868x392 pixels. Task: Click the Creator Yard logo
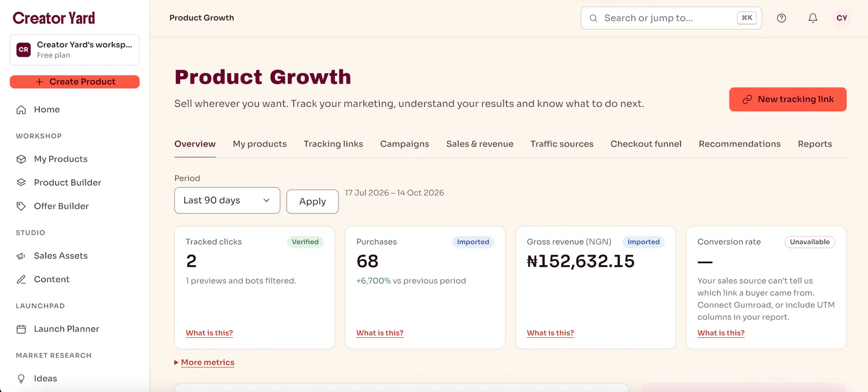[x=54, y=18]
